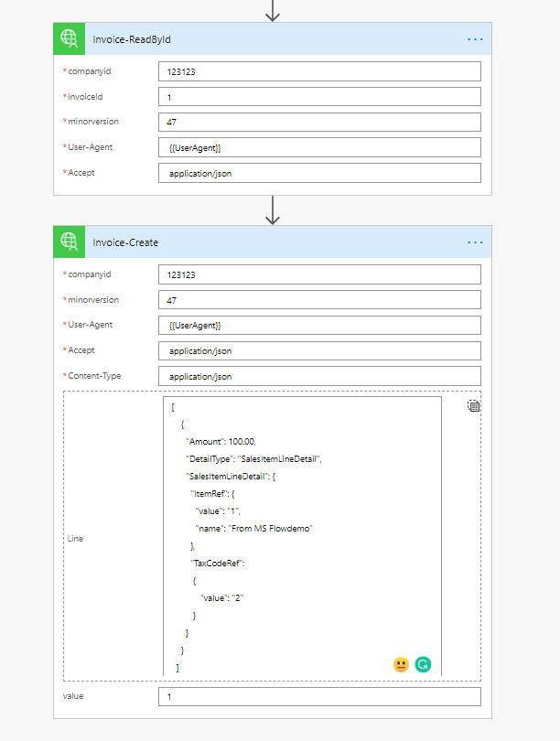Click the Line JSON text area

(302, 535)
